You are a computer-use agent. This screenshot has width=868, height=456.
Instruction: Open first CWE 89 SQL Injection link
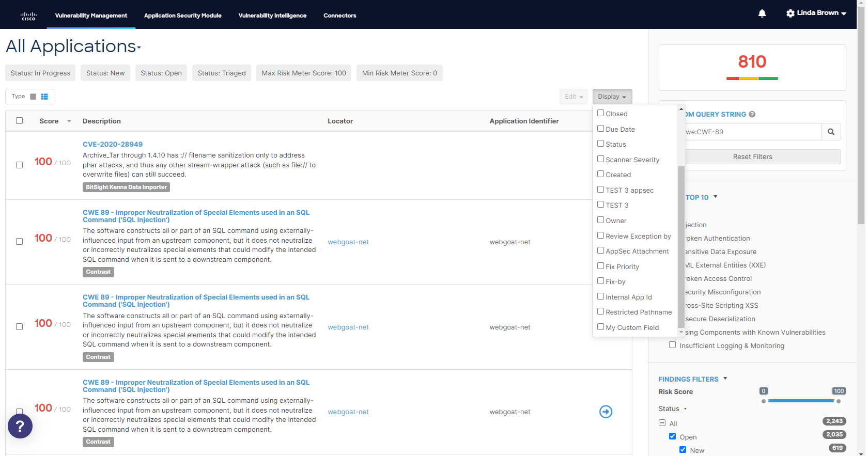pyautogui.click(x=196, y=216)
